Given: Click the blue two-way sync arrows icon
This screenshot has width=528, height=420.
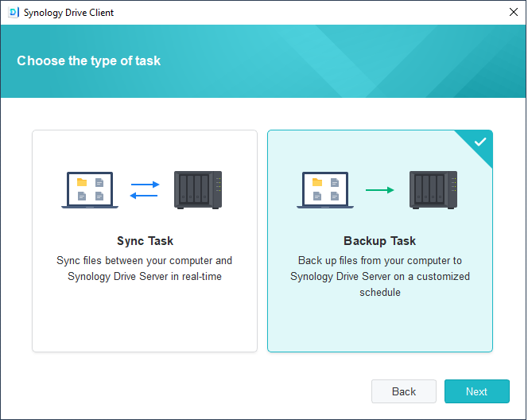Looking at the screenshot, I should tap(144, 189).
